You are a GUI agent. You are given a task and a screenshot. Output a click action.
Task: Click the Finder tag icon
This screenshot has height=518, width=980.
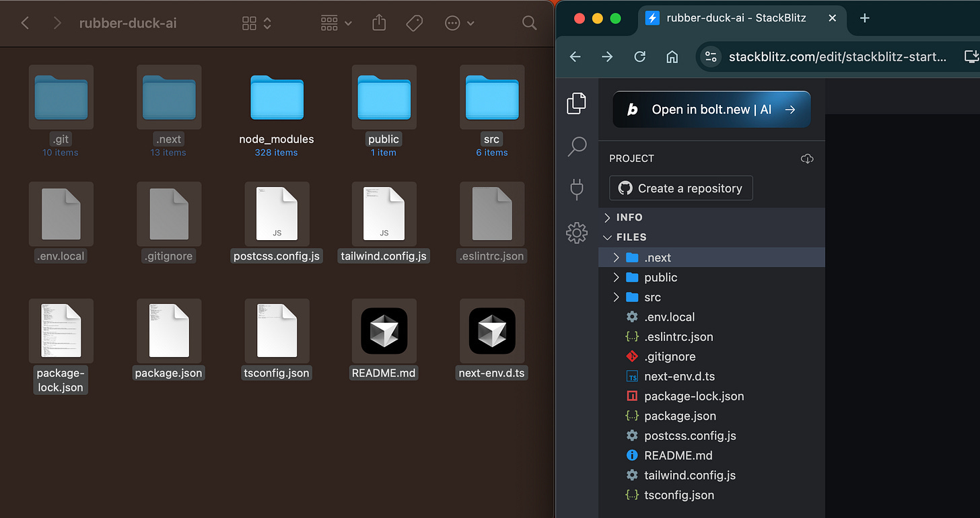click(415, 24)
